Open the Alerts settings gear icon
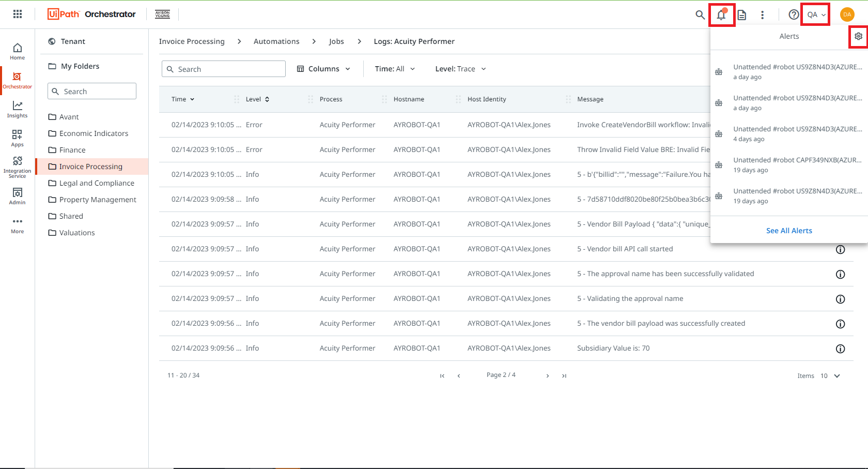The image size is (868, 469). pos(859,36)
